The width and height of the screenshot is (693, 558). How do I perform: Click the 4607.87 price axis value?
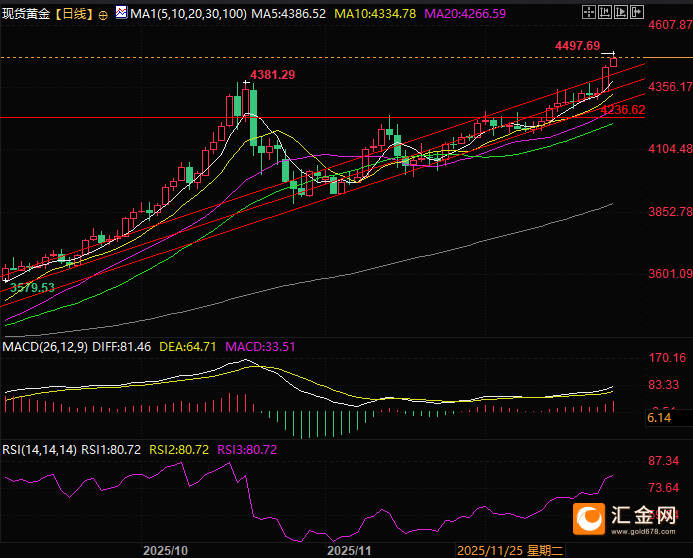670,24
